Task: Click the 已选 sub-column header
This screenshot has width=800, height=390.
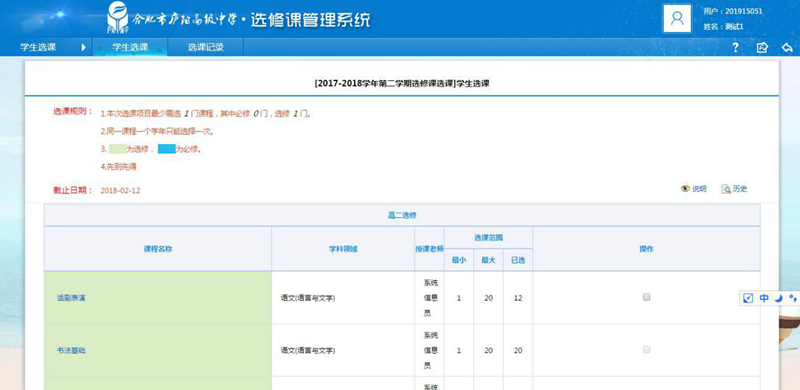Action: click(x=518, y=260)
